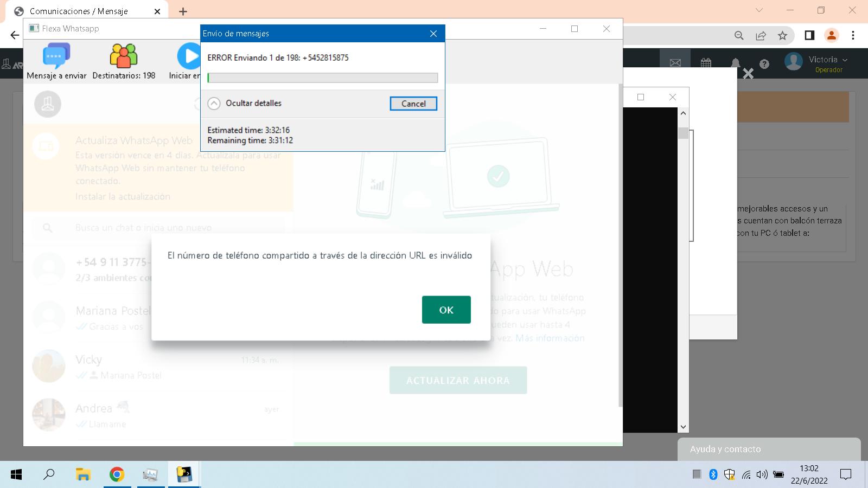Click the Mensaje a enviar chat icon
Image resolution: width=868 pixels, height=488 pixels.
pyautogui.click(x=56, y=56)
